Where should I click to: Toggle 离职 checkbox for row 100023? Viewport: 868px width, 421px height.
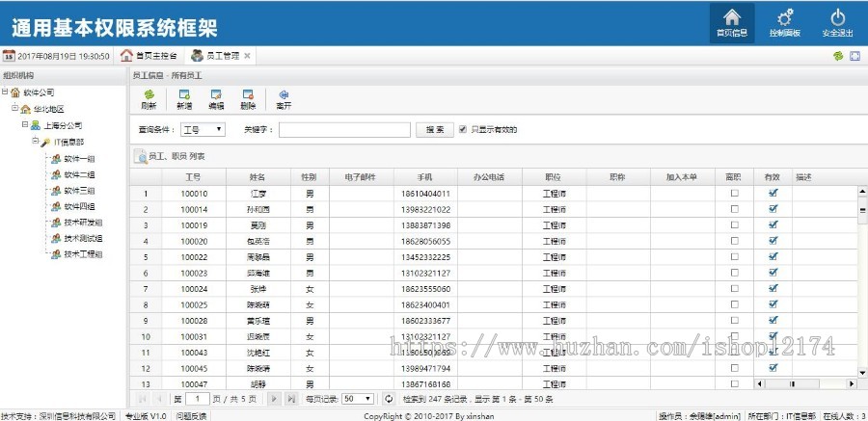click(734, 273)
